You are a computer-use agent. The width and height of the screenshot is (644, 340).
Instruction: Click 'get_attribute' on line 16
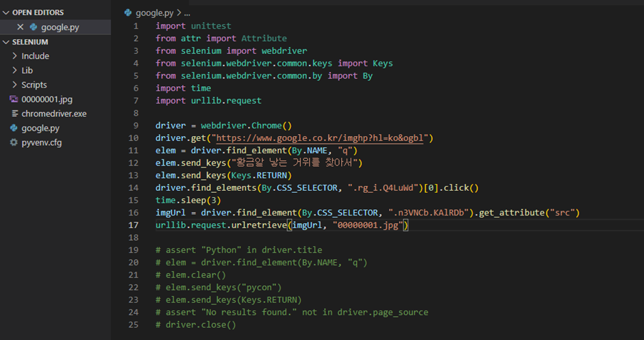[511, 213]
